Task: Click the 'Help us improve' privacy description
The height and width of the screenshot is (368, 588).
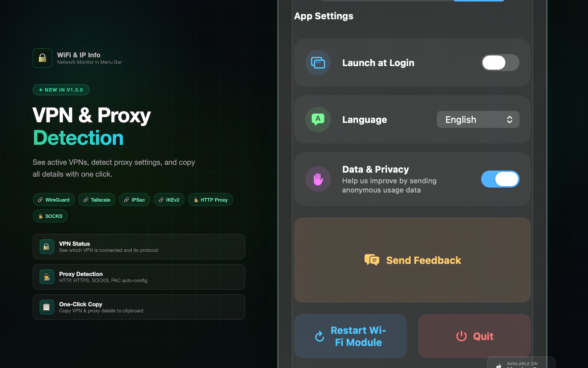Action: (389, 186)
